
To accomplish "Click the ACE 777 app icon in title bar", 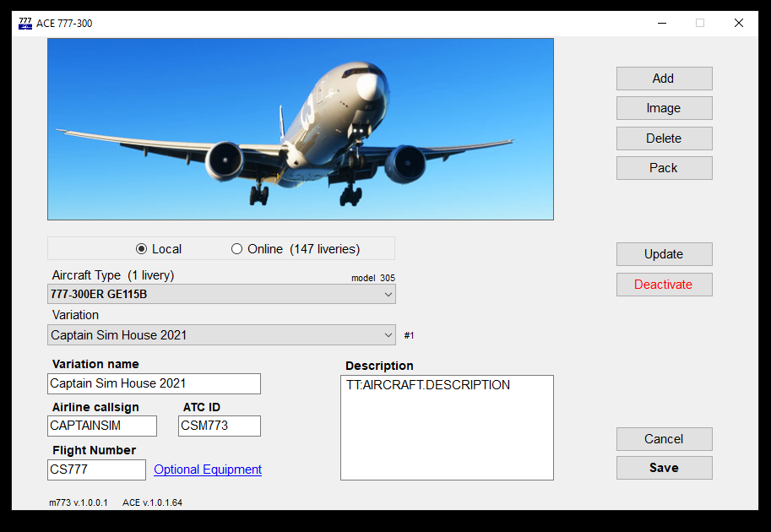I will tap(25, 23).
